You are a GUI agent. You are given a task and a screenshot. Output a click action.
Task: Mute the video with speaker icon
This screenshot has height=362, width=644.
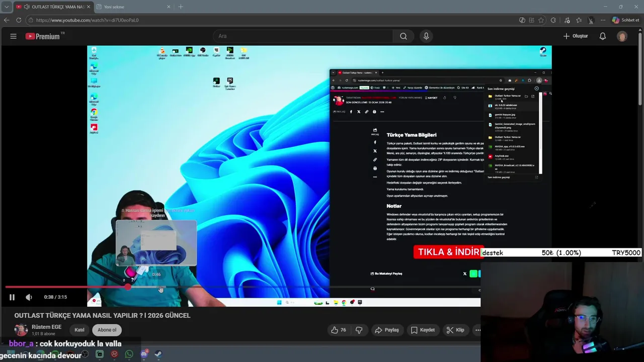(x=29, y=297)
